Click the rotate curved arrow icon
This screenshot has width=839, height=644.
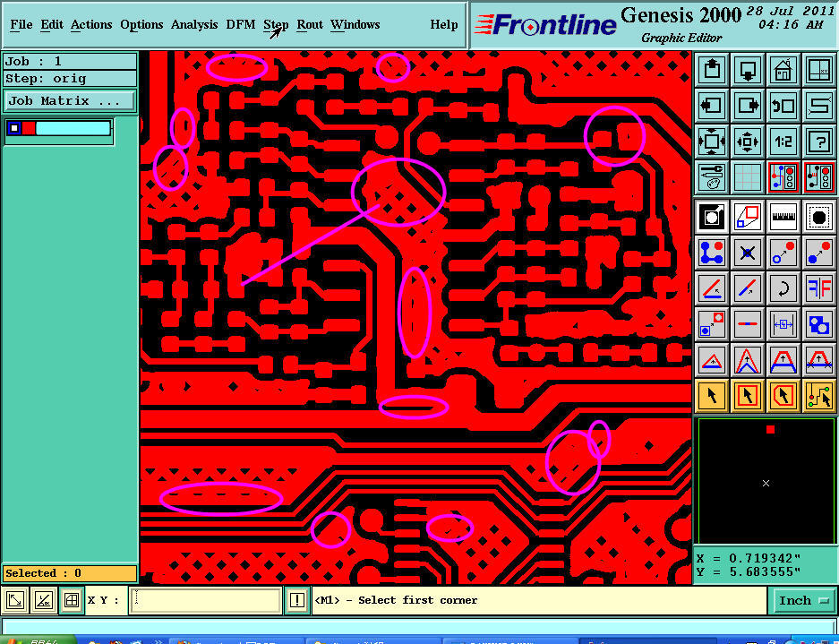(x=783, y=288)
